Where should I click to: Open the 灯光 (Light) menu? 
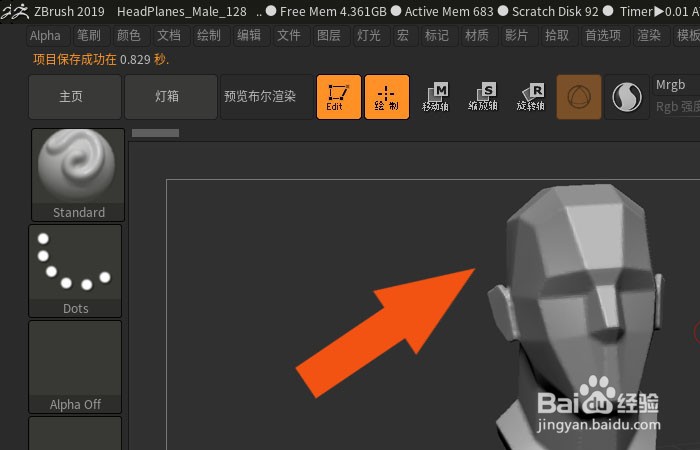[369, 36]
